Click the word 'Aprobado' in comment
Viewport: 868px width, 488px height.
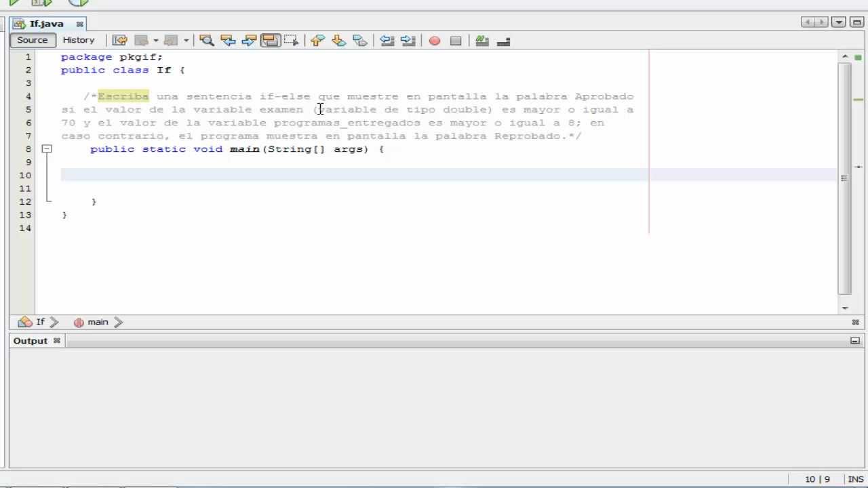pos(604,96)
